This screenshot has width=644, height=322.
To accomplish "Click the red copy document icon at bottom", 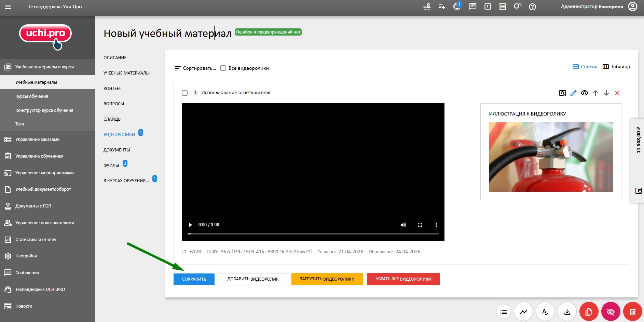I will tap(588, 311).
